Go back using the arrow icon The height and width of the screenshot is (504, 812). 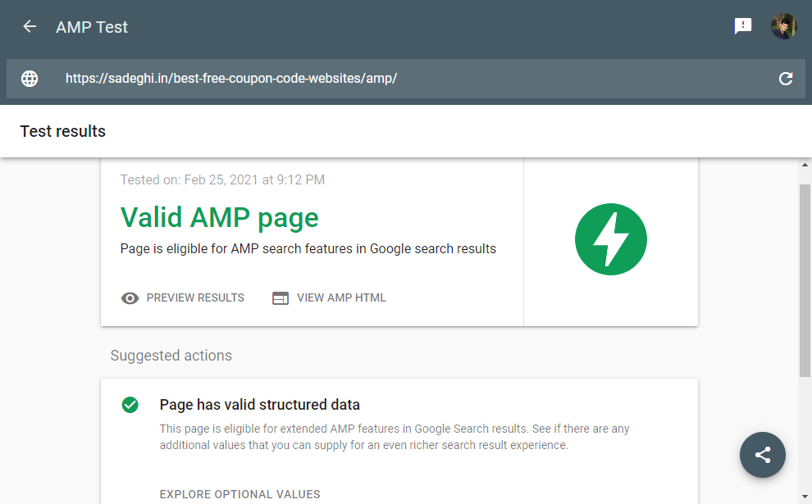(30, 26)
